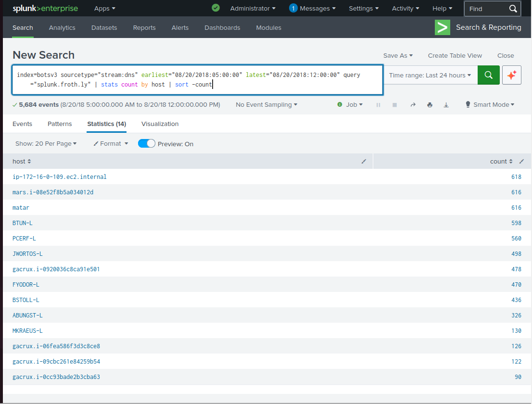Open the Modules nav tab
The height and width of the screenshot is (404, 532).
click(x=269, y=28)
